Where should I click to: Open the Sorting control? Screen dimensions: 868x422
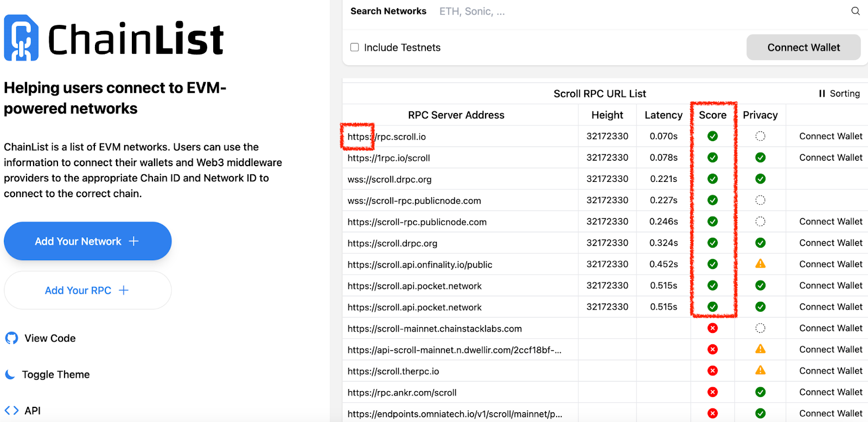tap(839, 93)
